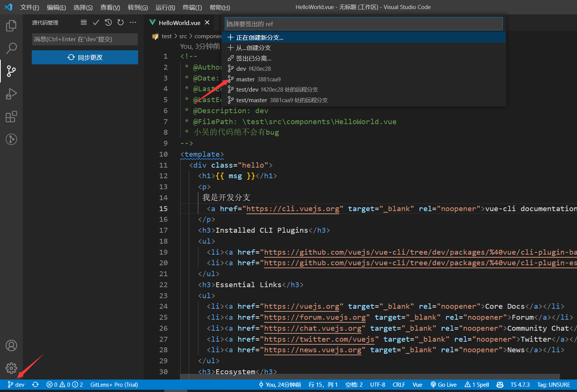Open the chat.vuejs.org link
Viewport: 577px width, 392px height.
coord(313,328)
